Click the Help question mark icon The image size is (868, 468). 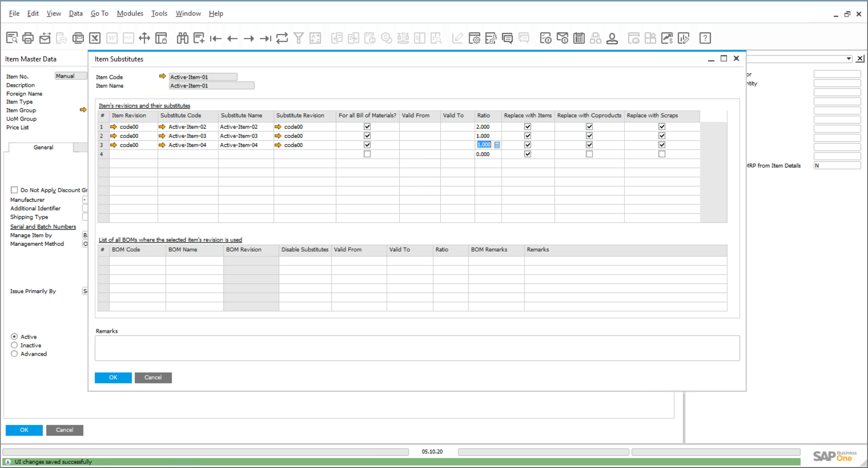(x=705, y=38)
